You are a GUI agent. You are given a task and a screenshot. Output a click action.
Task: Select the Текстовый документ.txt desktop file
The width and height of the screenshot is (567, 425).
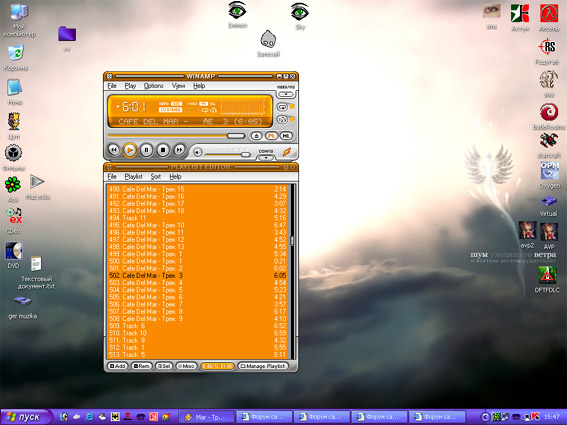(36, 273)
